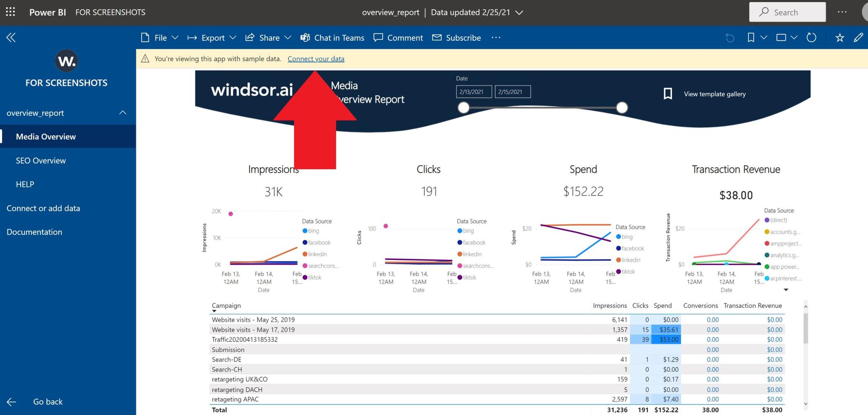Image resolution: width=868 pixels, height=415 pixels.
Task: Add a Comment using the comment icon
Action: point(398,38)
